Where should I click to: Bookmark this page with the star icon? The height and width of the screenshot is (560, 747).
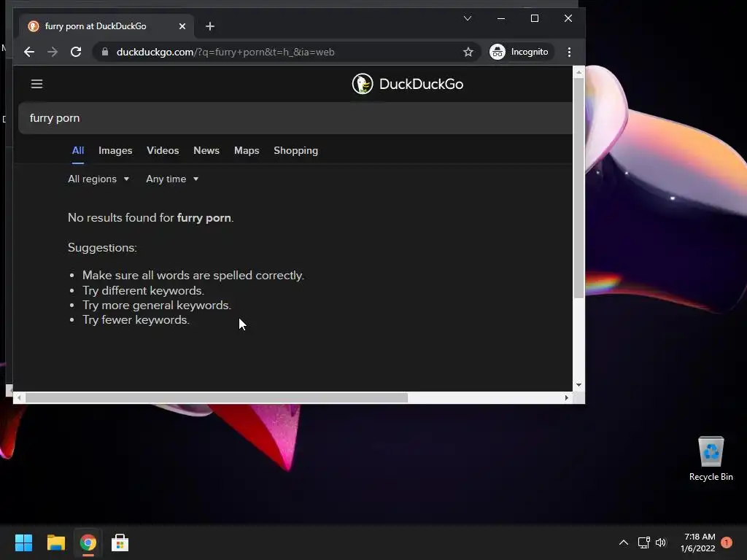point(468,52)
